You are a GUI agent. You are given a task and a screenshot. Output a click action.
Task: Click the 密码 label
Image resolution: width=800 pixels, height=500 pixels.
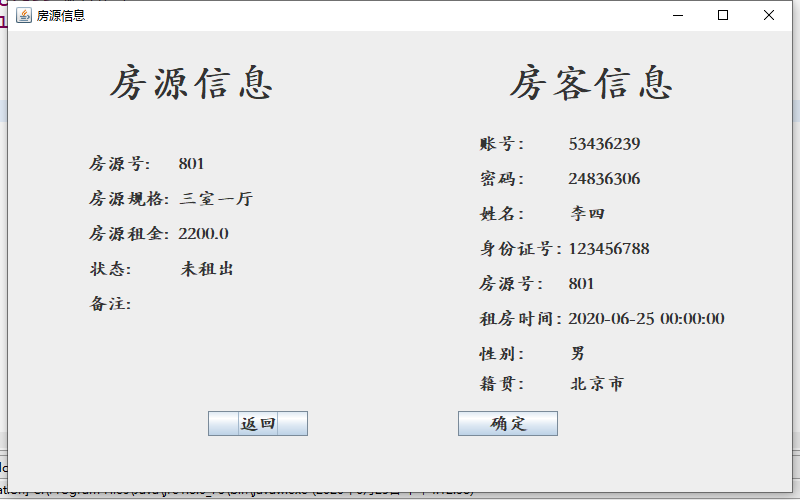pos(502,179)
